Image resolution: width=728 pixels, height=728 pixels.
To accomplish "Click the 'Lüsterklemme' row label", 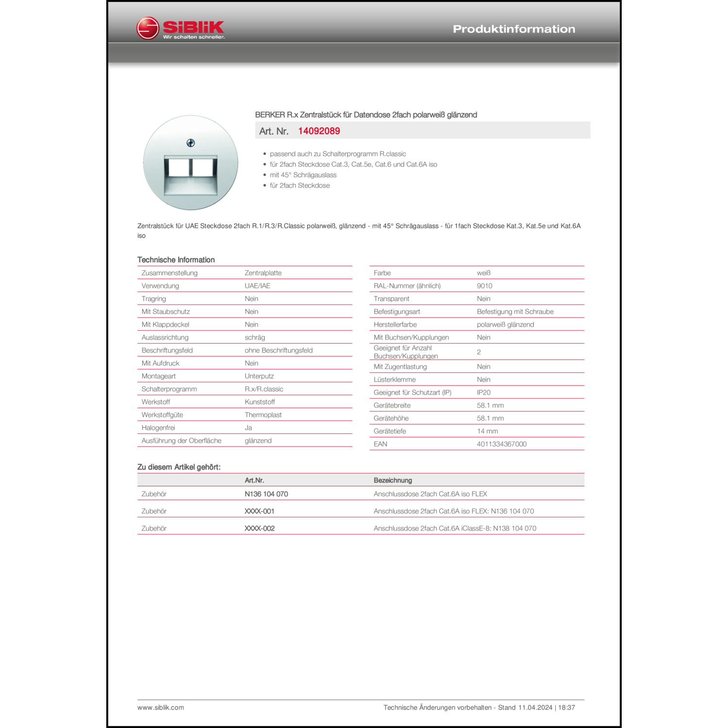I will tap(395, 380).
